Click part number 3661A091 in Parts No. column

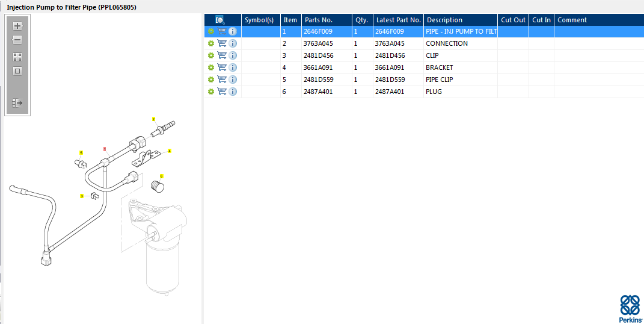point(318,67)
